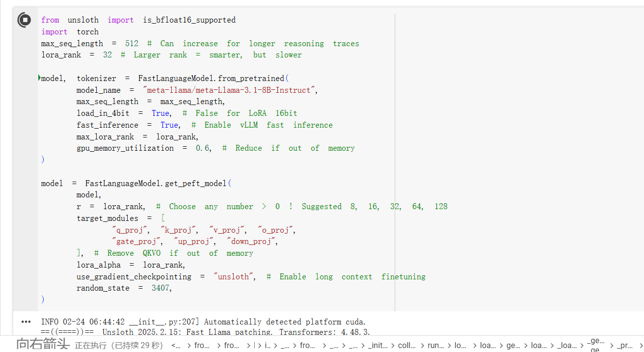This screenshot has height=352, width=644.
Task: Open the 'coll…' call stack breadcrumb
Action: 407,346
